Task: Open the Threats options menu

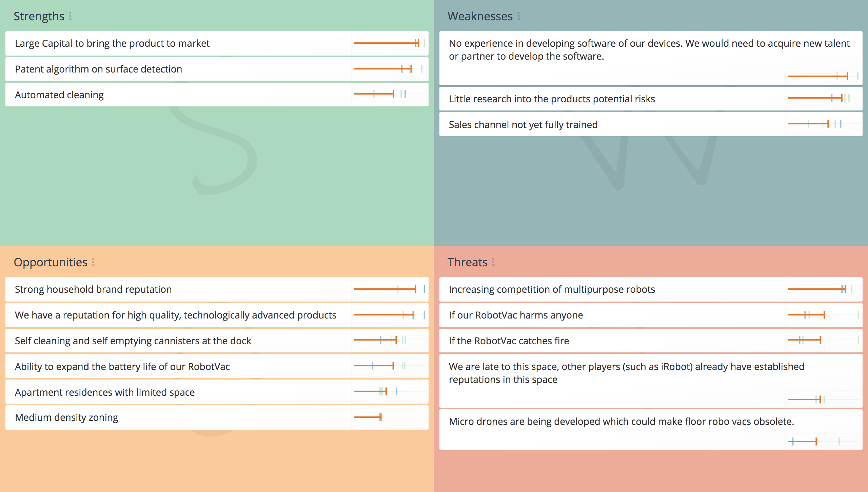Action: (494, 262)
